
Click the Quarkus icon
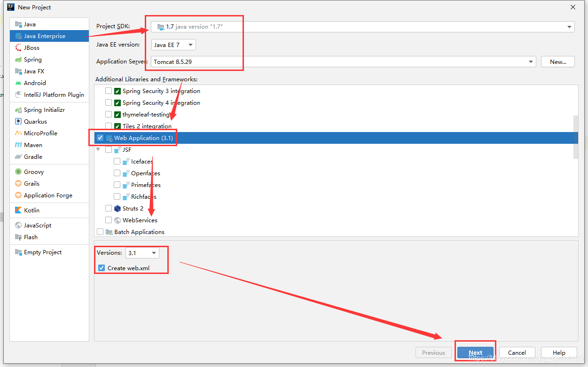click(18, 122)
